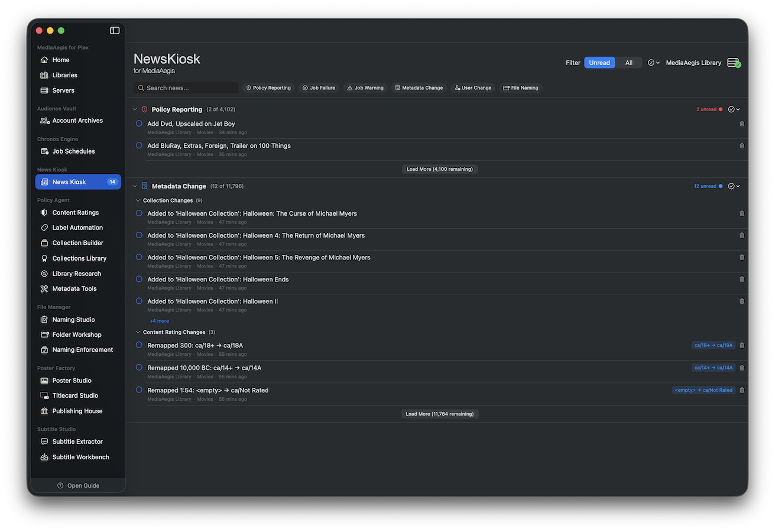Trash the 'Remapped 10,000 BC' entry
775x532 pixels.
pos(742,368)
